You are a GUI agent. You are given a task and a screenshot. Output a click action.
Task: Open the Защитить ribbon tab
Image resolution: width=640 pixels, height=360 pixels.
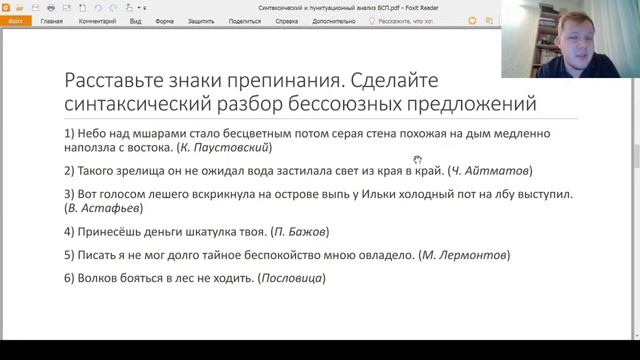click(x=201, y=21)
